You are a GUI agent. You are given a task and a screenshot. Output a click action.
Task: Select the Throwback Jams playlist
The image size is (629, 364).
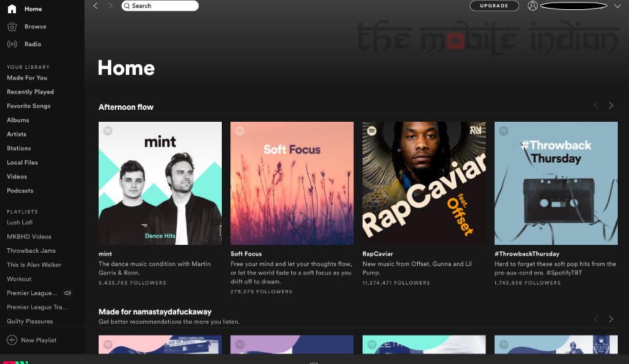31,251
